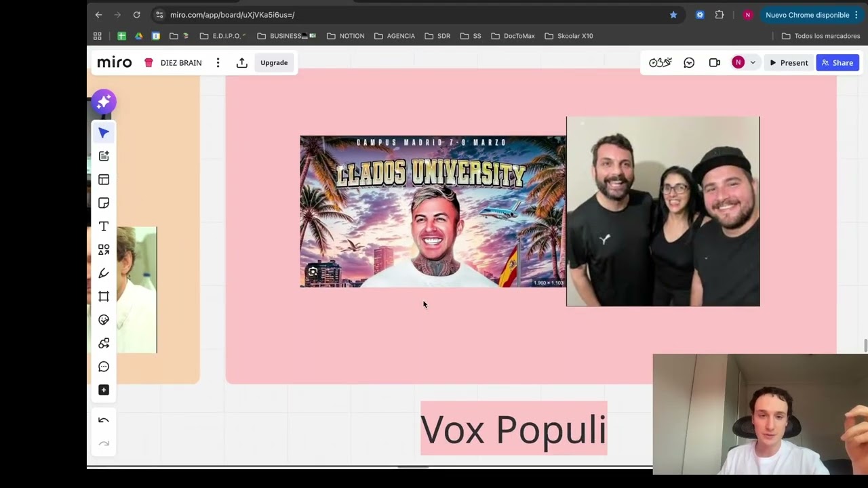The width and height of the screenshot is (868, 488).
Task: Go back in Chrome
Action: click(x=98, y=15)
